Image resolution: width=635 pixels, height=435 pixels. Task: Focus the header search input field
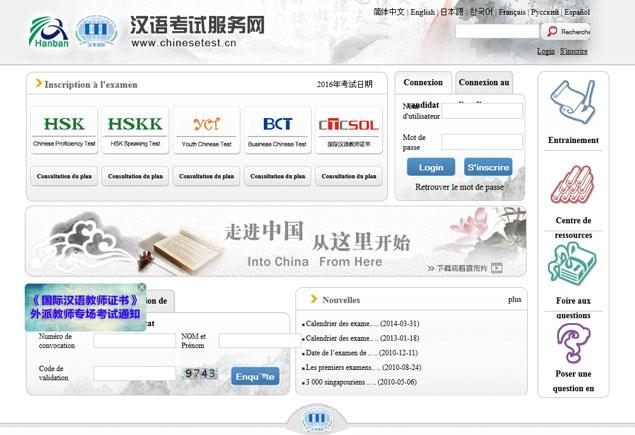pos(497,31)
